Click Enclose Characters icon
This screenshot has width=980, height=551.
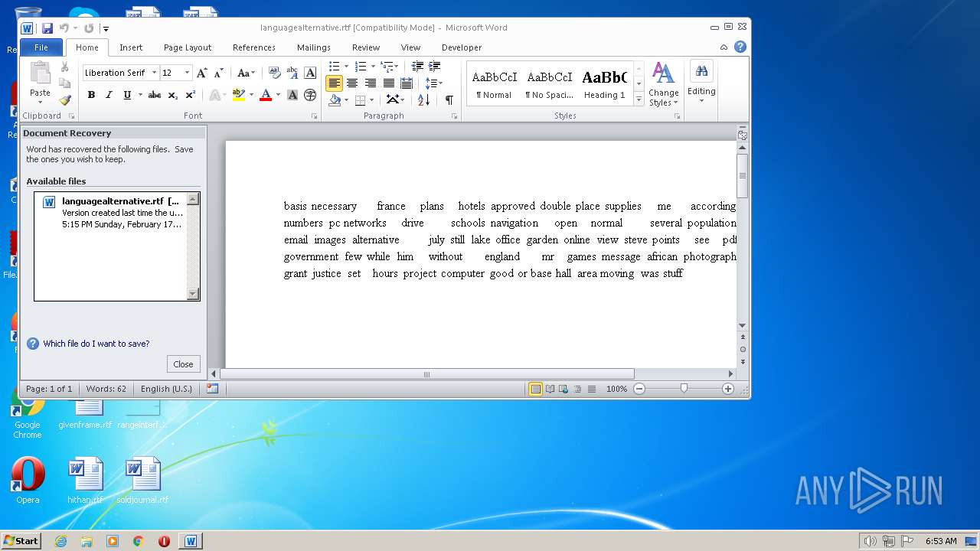(x=310, y=95)
